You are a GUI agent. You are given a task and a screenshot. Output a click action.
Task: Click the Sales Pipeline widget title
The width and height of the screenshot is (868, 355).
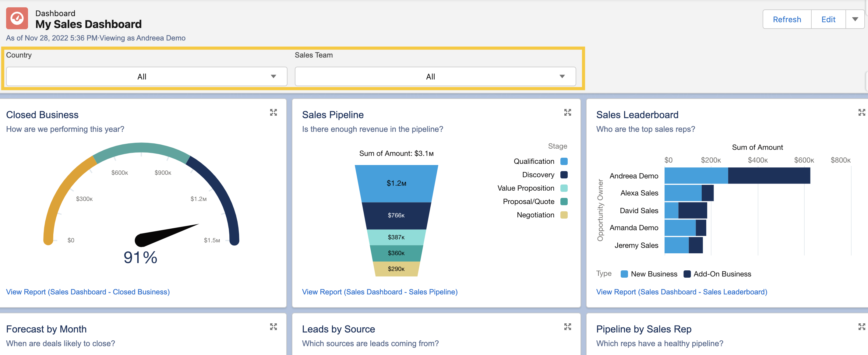tap(333, 114)
